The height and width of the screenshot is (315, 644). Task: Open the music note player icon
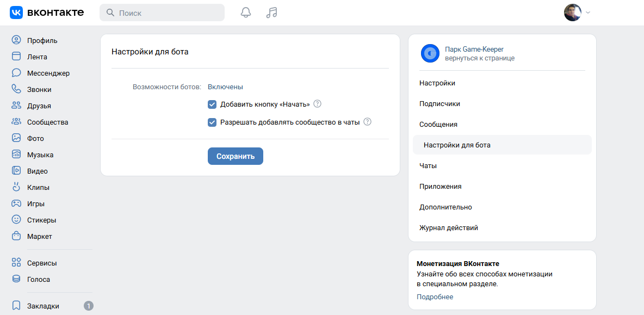(271, 13)
